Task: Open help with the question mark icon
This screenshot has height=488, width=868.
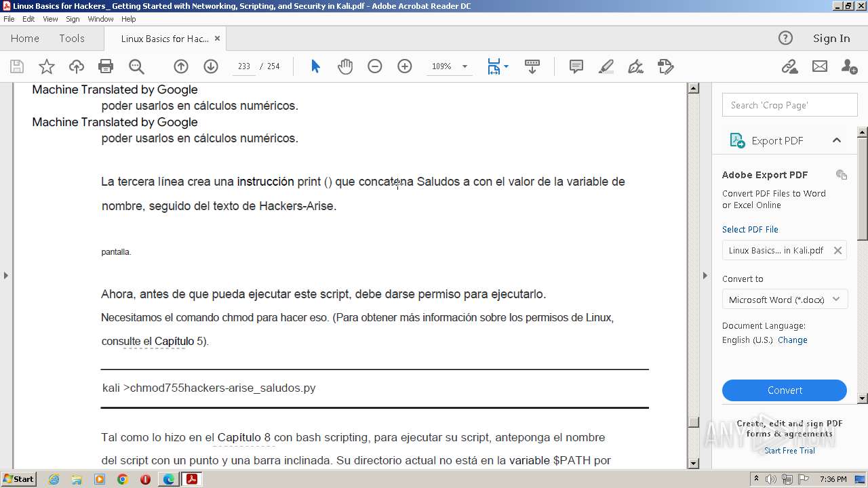Action: [x=785, y=39]
